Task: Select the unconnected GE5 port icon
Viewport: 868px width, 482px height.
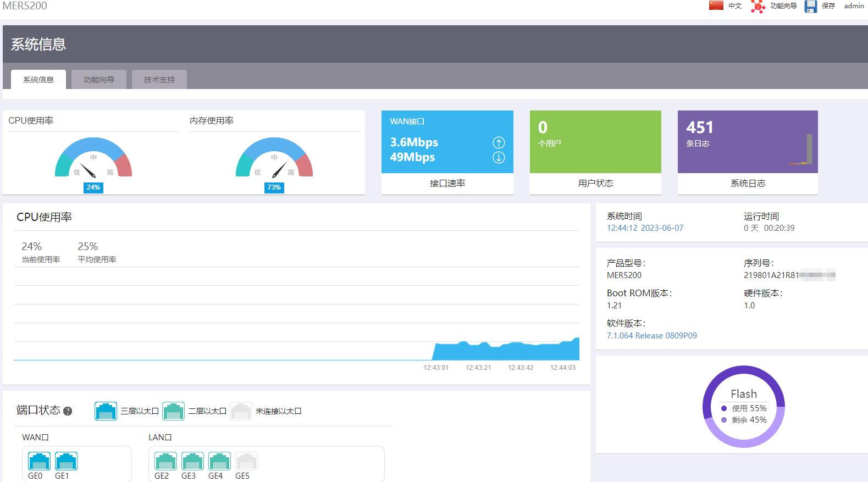Action: [246, 461]
